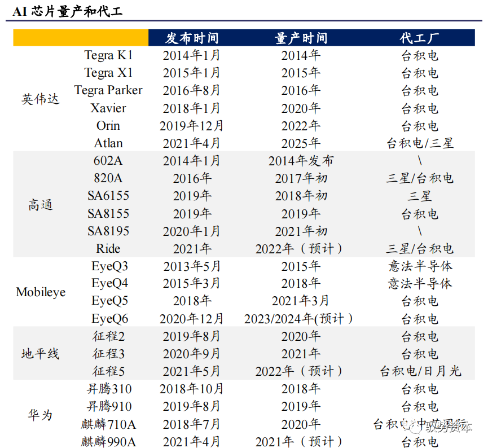Select the '麒麟710A' cell
The image size is (488, 448).
tap(108, 424)
